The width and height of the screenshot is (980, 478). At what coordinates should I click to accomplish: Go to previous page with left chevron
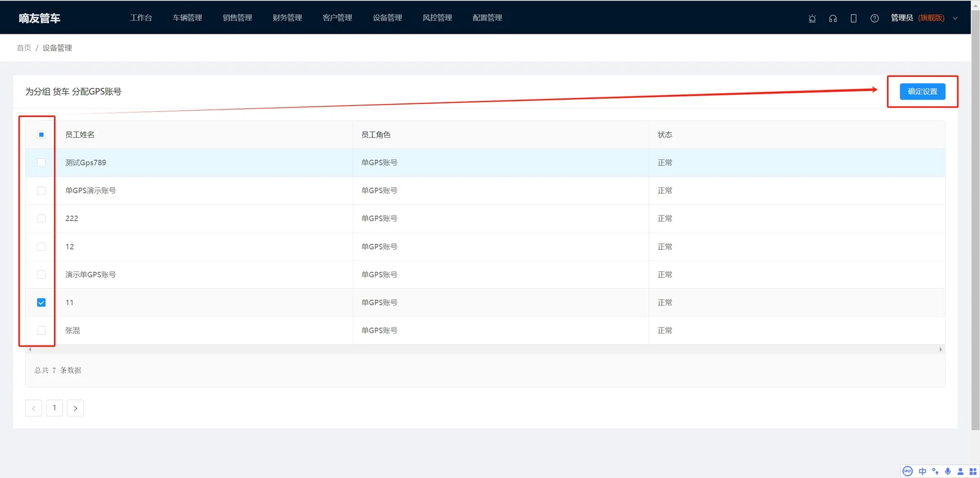pos(34,408)
